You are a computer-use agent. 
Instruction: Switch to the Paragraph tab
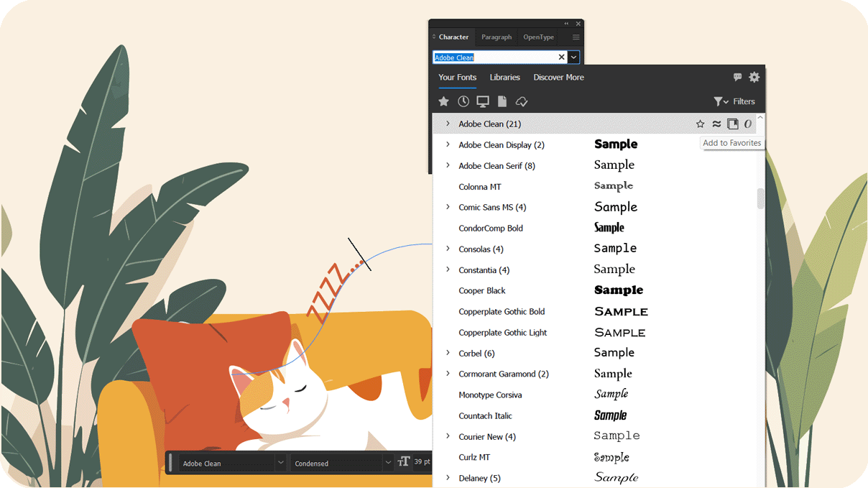[x=497, y=37]
